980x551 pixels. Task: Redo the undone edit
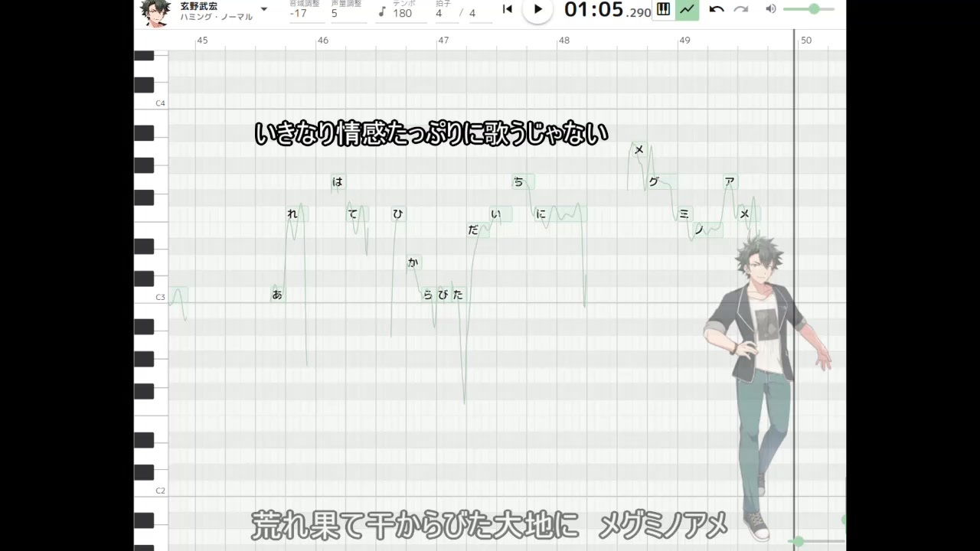click(x=740, y=9)
